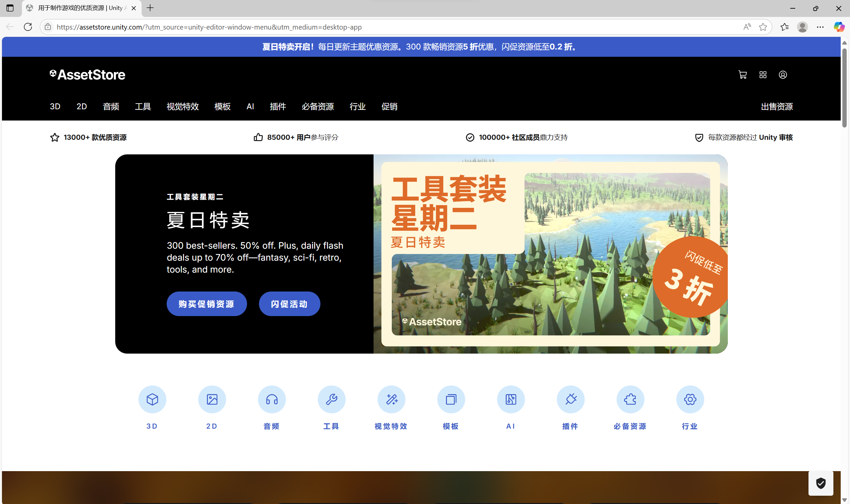Image resolution: width=850 pixels, height=504 pixels.
Task: Select the AI category icon
Action: coord(511,399)
